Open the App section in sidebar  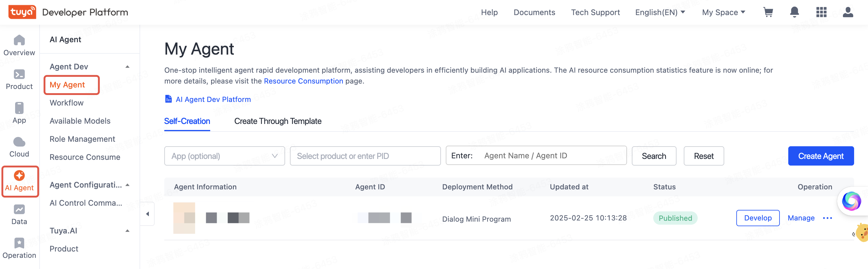click(x=19, y=113)
